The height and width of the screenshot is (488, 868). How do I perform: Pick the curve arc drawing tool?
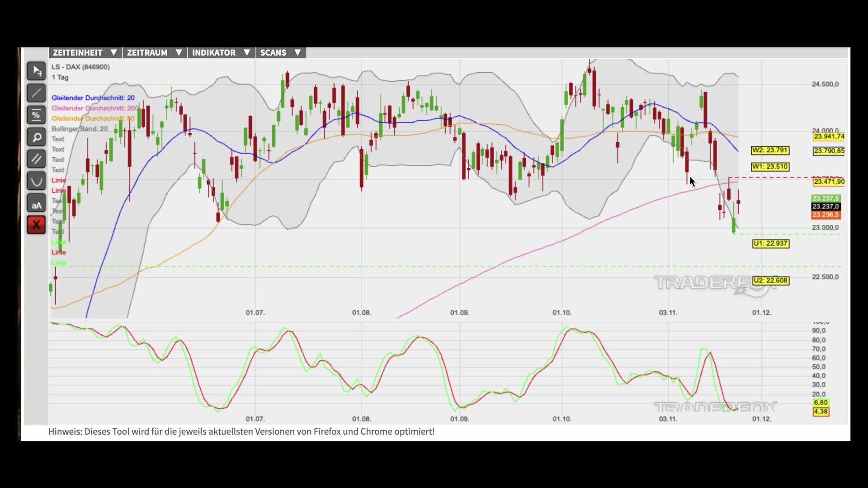(x=36, y=181)
